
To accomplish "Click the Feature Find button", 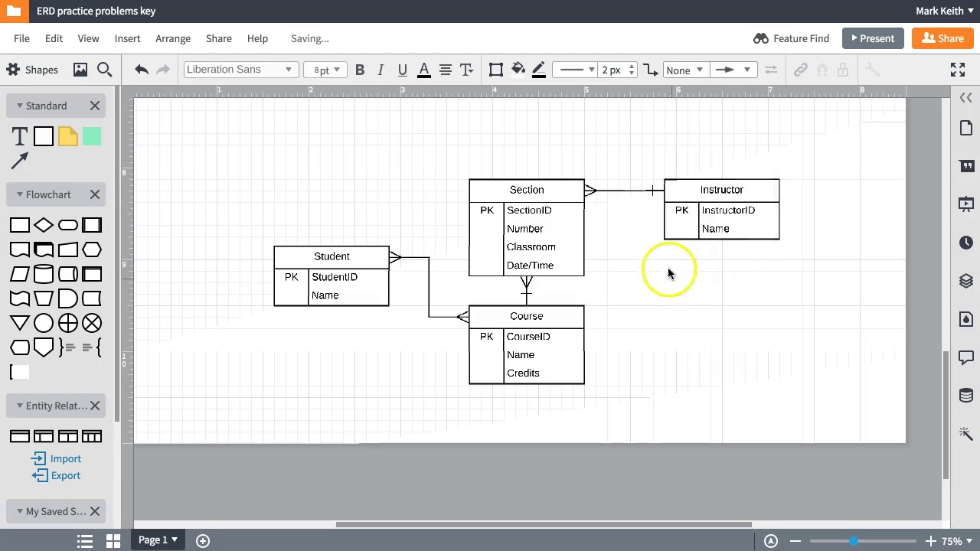I will click(792, 38).
